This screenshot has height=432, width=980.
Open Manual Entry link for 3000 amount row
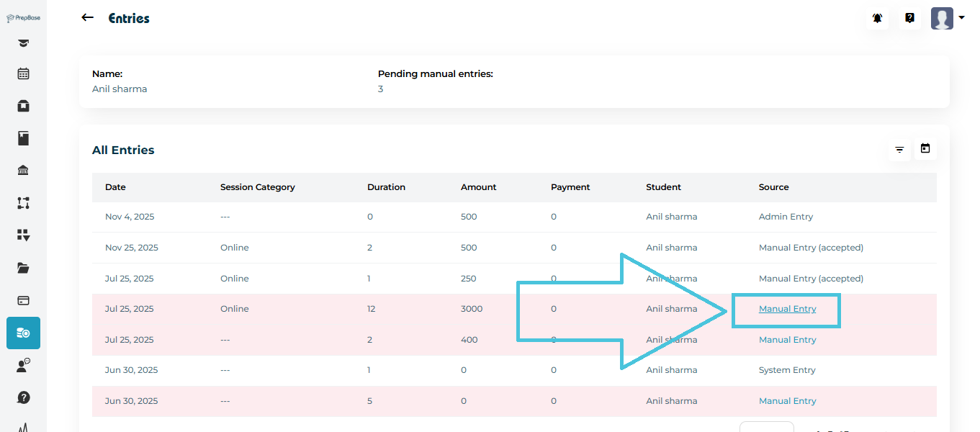787,309
